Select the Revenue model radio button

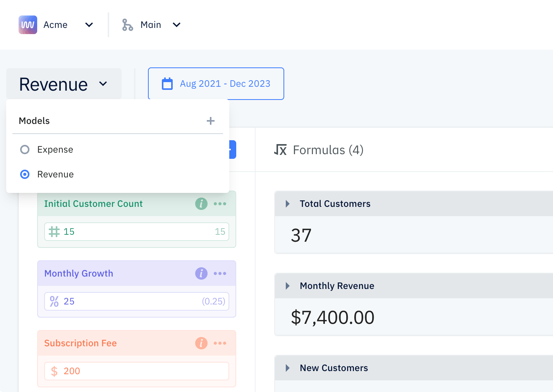coord(25,174)
